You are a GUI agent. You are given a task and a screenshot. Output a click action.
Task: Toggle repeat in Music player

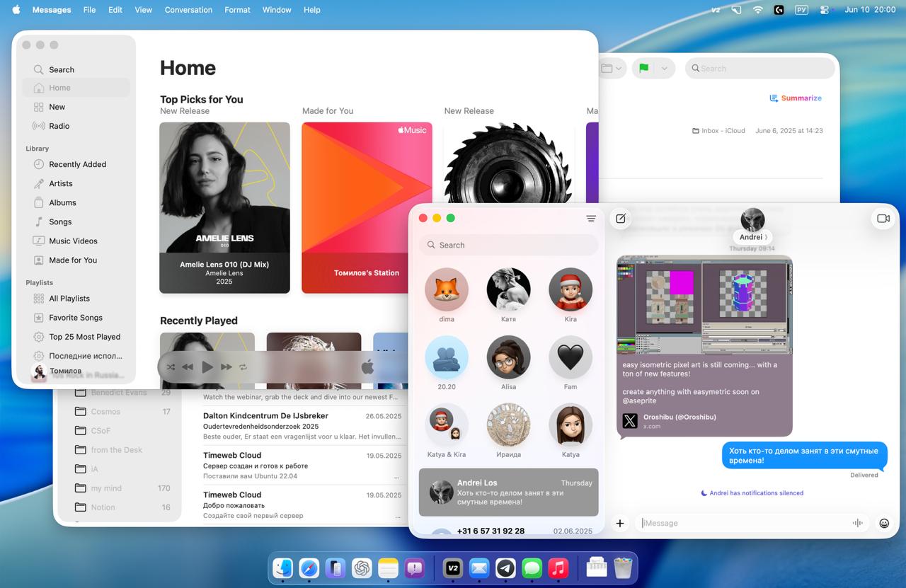[x=243, y=367]
